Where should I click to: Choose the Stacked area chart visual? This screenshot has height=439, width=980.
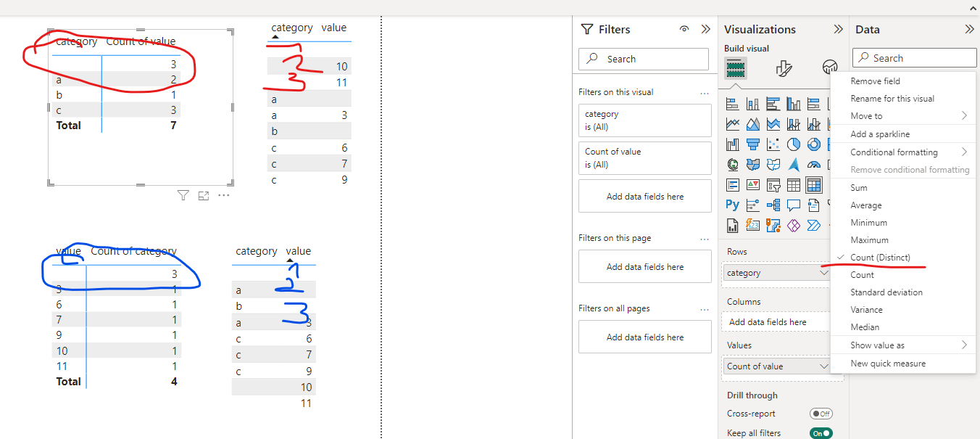point(773,124)
